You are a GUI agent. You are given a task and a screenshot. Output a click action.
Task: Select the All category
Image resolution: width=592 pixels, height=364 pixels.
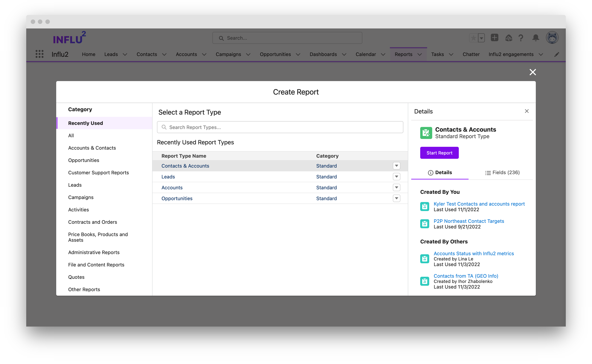[71, 136]
